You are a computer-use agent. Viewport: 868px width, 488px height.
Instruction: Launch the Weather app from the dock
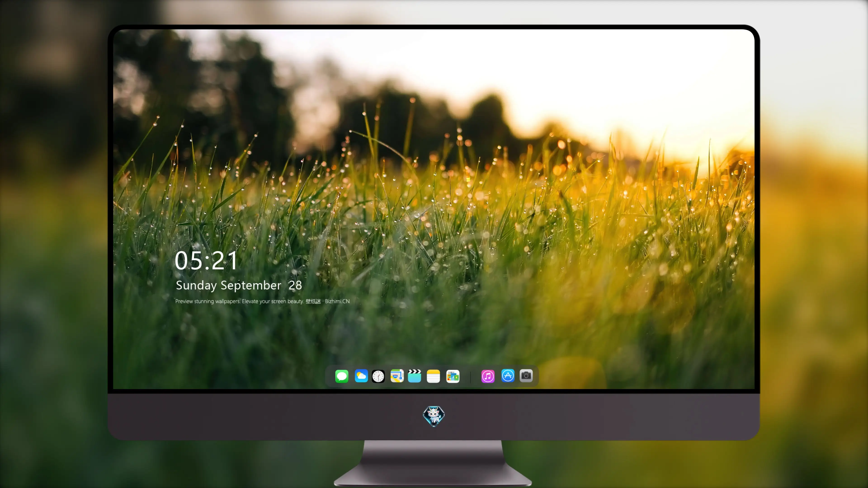[361, 376]
